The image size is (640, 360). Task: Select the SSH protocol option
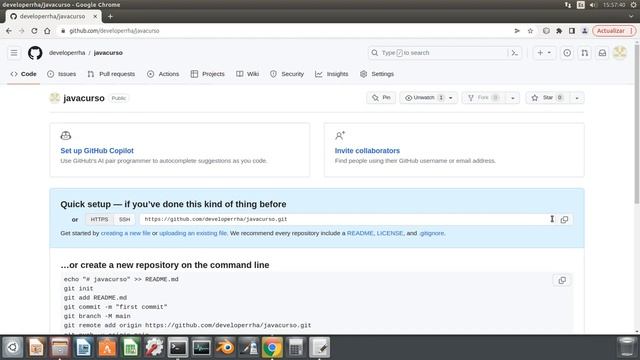124,219
